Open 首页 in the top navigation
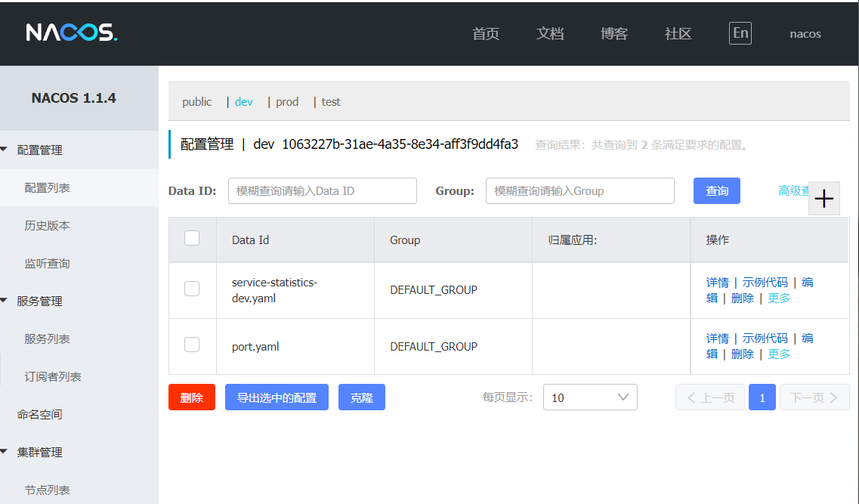This screenshot has width=859, height=504. coord(486,33)
